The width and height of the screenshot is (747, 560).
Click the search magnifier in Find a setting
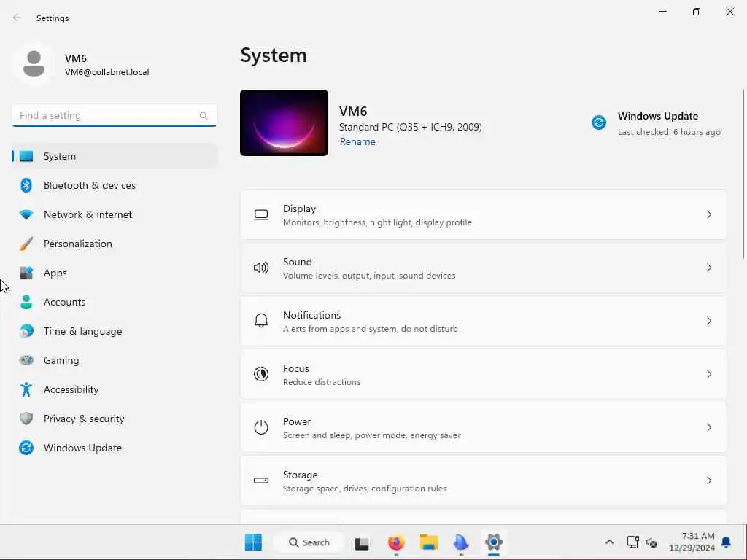[204, 116]
